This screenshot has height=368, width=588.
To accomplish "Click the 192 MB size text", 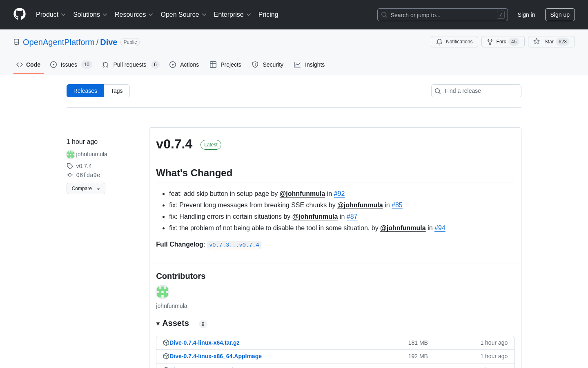I will point(418,356).
